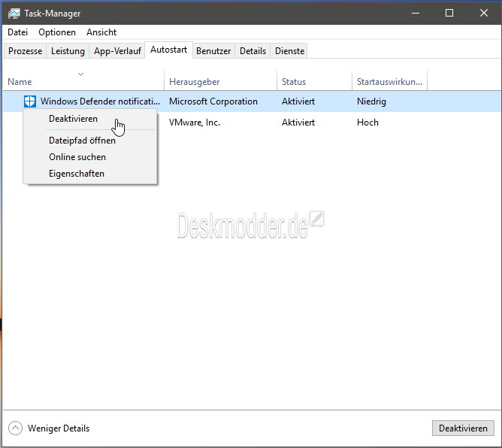Sort by the Name column header
The width and height of the screenshot is (502, 448).
pyautogui.click(x=83, y=80)
